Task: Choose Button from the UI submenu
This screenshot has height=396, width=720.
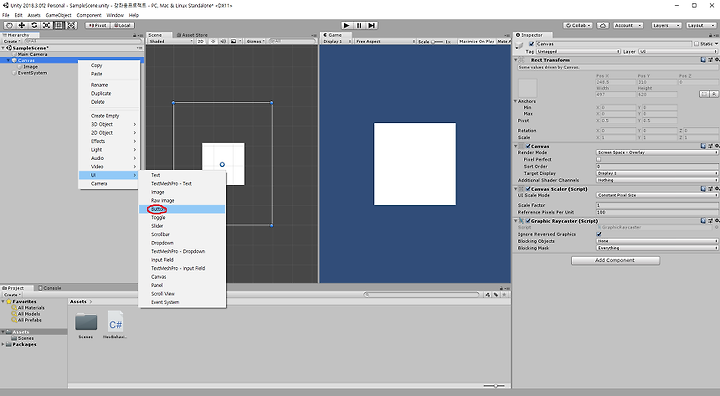Action: tap(182, 209)
